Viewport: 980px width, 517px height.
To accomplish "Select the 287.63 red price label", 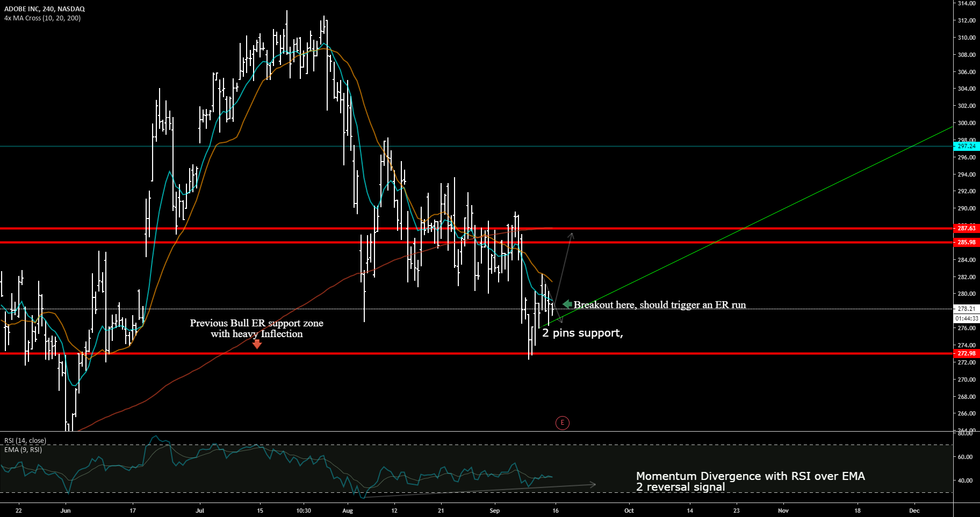I will pyautogui.click(x=967, y=228).
